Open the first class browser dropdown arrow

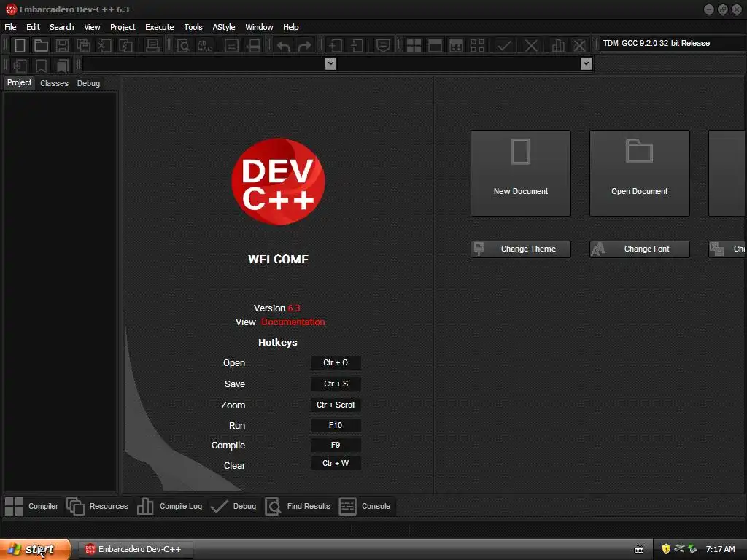(330, 64)
